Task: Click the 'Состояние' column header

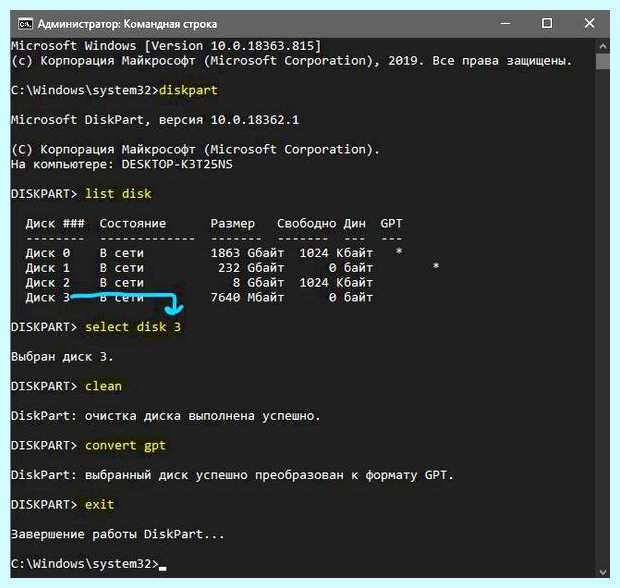Action: point(133,224)
